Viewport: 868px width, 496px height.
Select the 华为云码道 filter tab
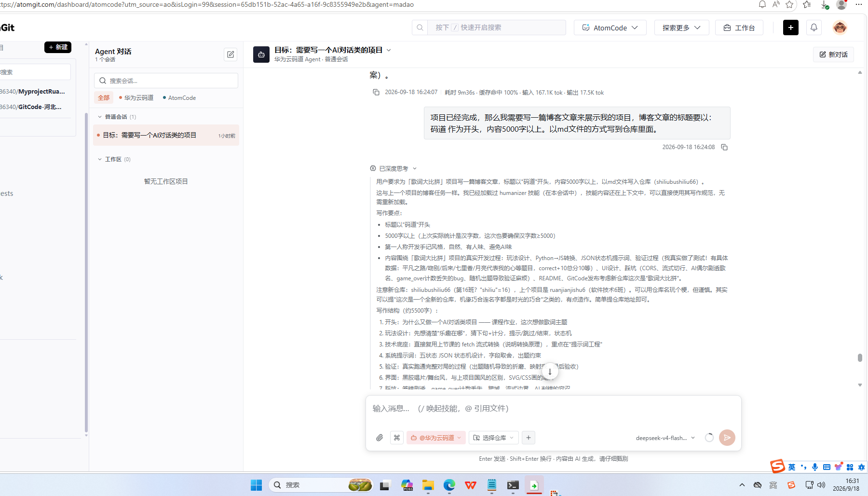(x=136, y=97)
